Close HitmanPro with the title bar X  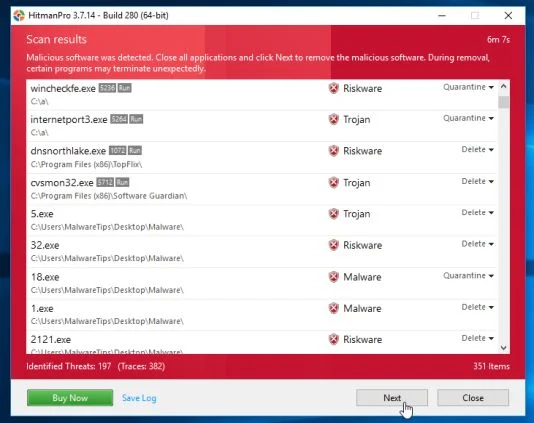pos(508,16)
